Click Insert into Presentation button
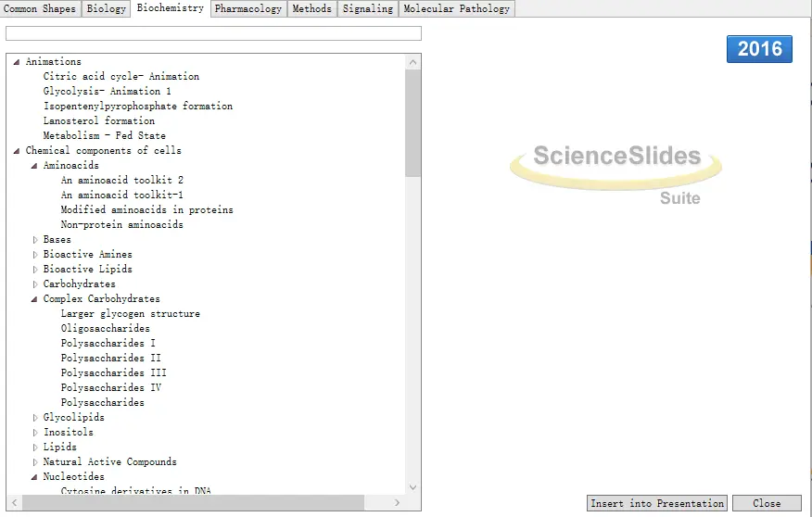812x517 pixels. [657, 503]
